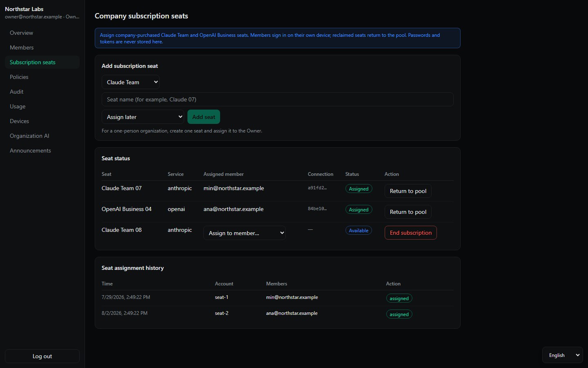The image size is (588, 368).
Task: Click the Seat status heading
Action: [116, 158]
